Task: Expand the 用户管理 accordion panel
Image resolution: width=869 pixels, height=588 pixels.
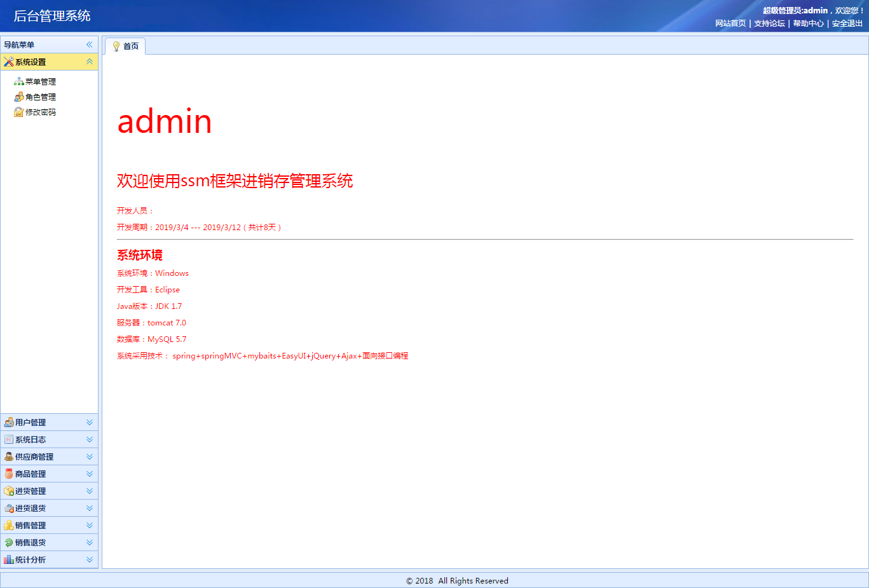Action: pos(89,422)
